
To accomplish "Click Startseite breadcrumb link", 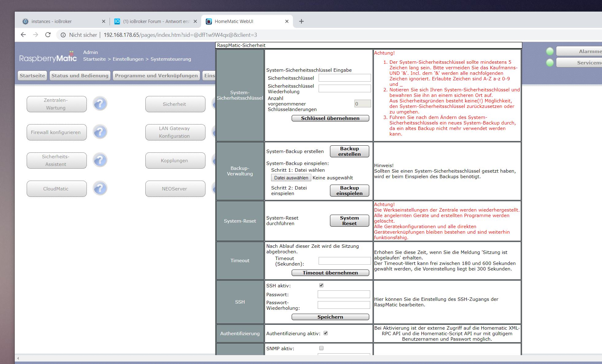I will (x=94, y=59).
